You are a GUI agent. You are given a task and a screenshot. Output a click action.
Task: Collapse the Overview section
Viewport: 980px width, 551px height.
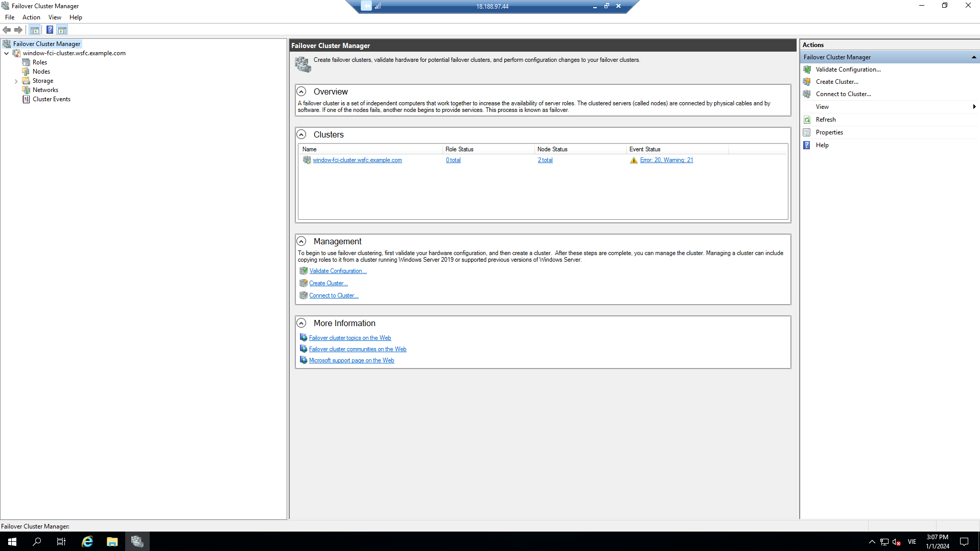301,91
